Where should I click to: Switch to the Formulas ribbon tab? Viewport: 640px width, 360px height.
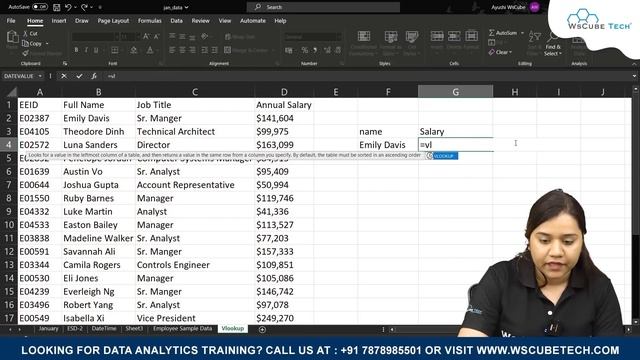pos(149,21)
